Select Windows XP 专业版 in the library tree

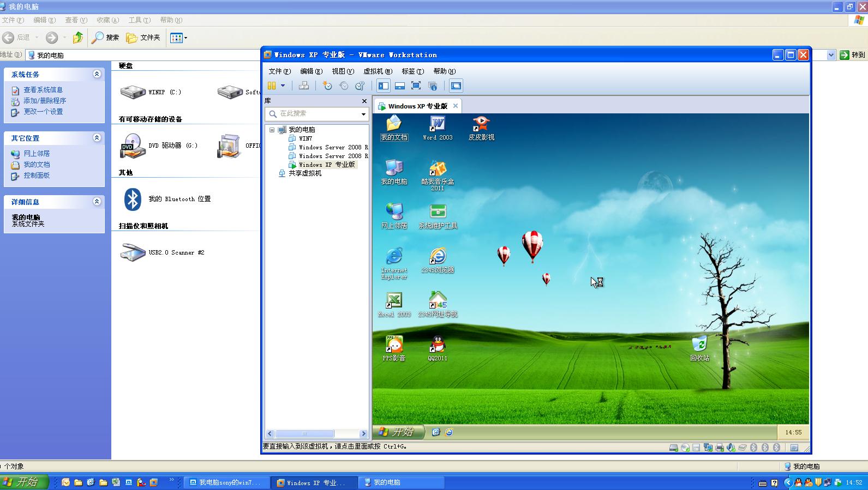pyautogui.click(x=322, y=165)
